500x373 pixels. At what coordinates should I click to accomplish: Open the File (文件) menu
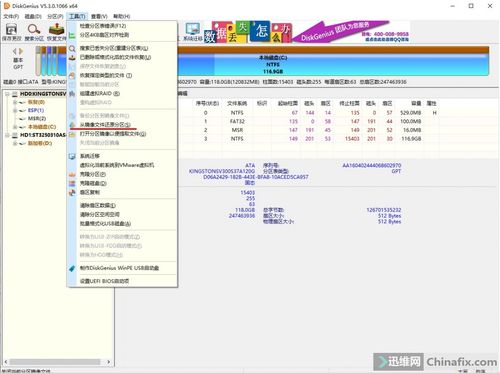tap(11, 16)
